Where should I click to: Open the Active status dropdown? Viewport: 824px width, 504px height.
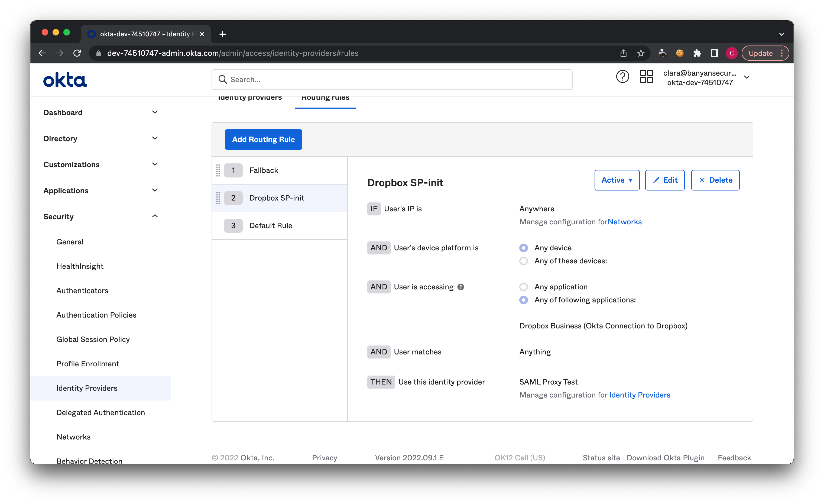tap(617, 180)
